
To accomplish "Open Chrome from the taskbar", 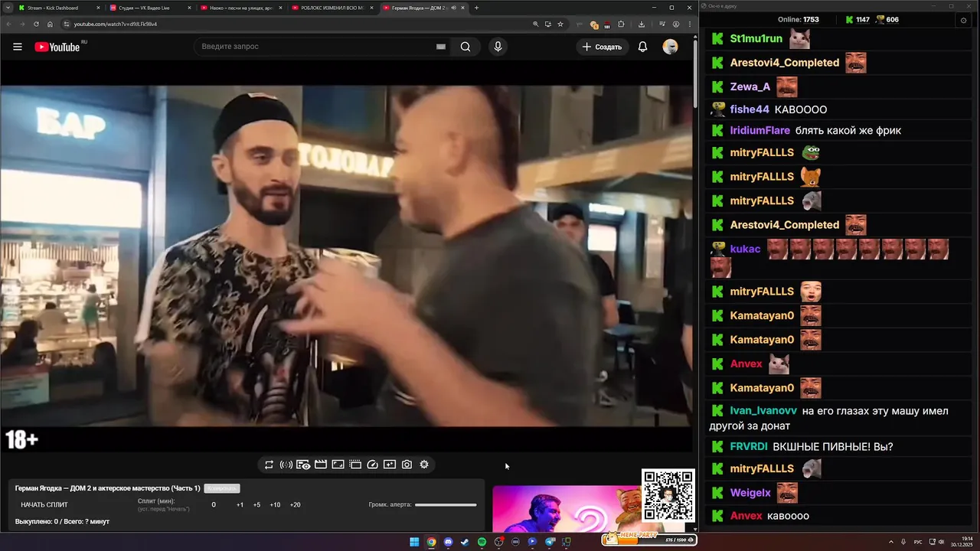I will [431, 542].
